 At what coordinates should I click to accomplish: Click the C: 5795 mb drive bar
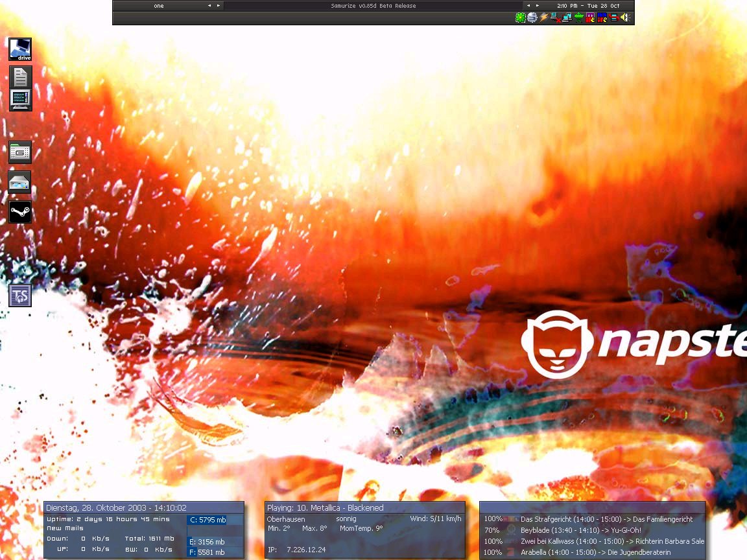(215, 520)
